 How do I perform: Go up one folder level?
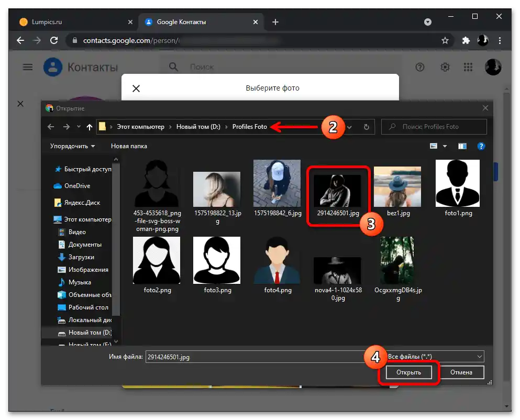(89, 127)
